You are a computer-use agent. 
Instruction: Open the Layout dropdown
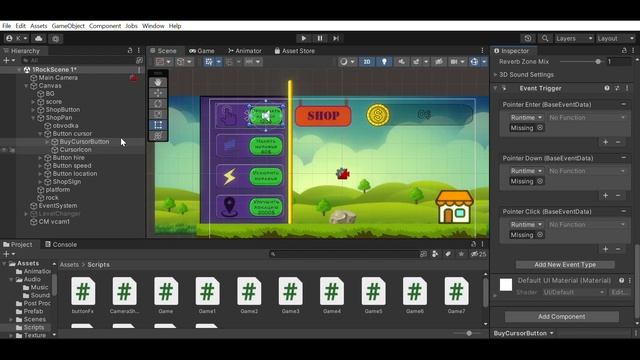pos(616,38)
